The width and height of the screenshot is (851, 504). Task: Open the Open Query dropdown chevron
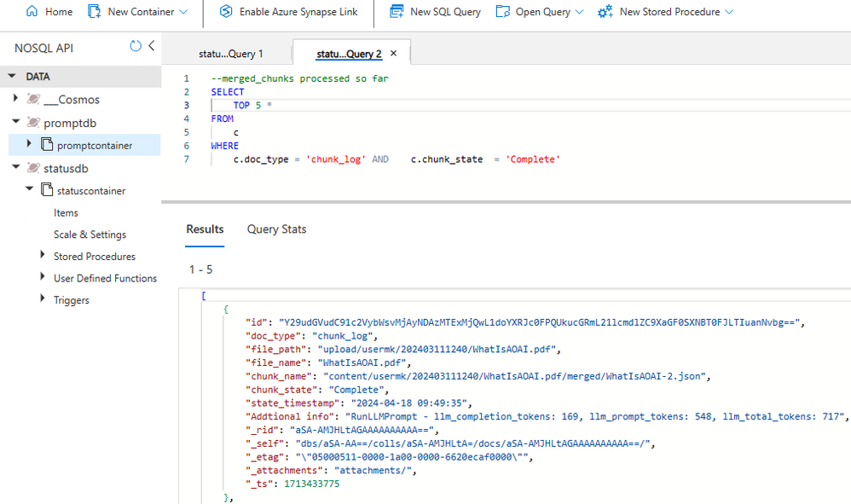click(579, 12)
